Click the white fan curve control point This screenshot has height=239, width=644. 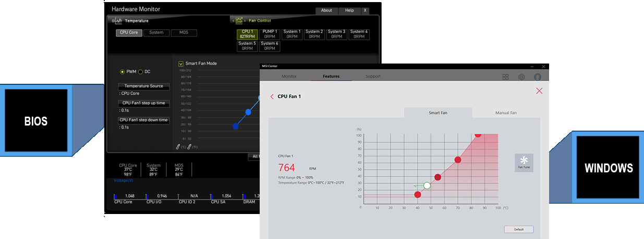pyautogui.click(x=427, y=185)
